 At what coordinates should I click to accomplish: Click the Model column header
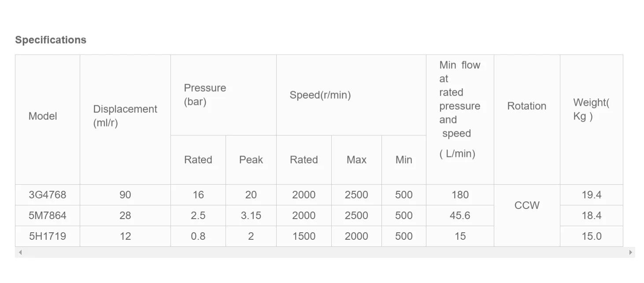[43, 116]
